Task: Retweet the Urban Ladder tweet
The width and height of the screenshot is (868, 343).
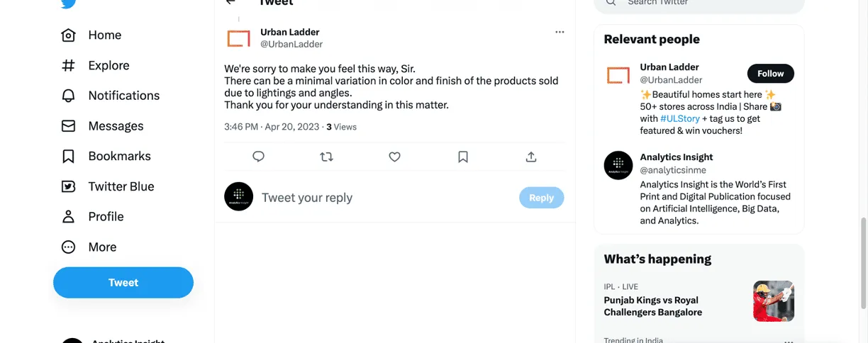Action: click(x=326, y=157)
